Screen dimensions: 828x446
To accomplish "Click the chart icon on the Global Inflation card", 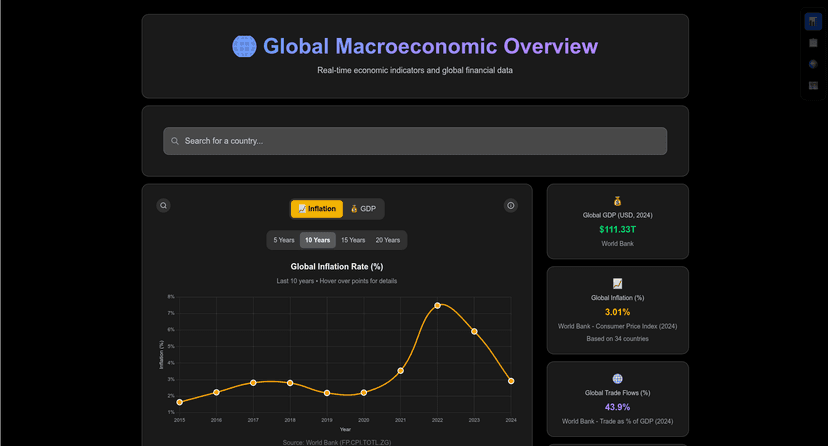I will [x=617, y=283].
